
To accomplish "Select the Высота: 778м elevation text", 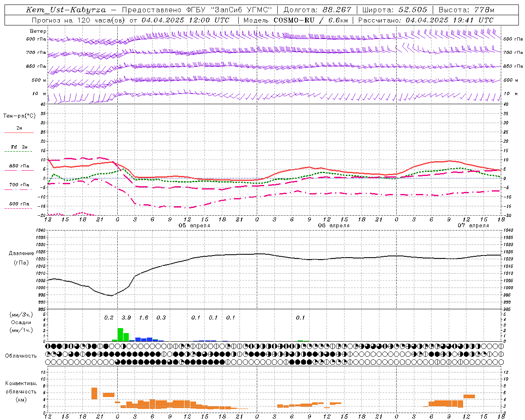I will pyautogui.click(x=466, y=10).
